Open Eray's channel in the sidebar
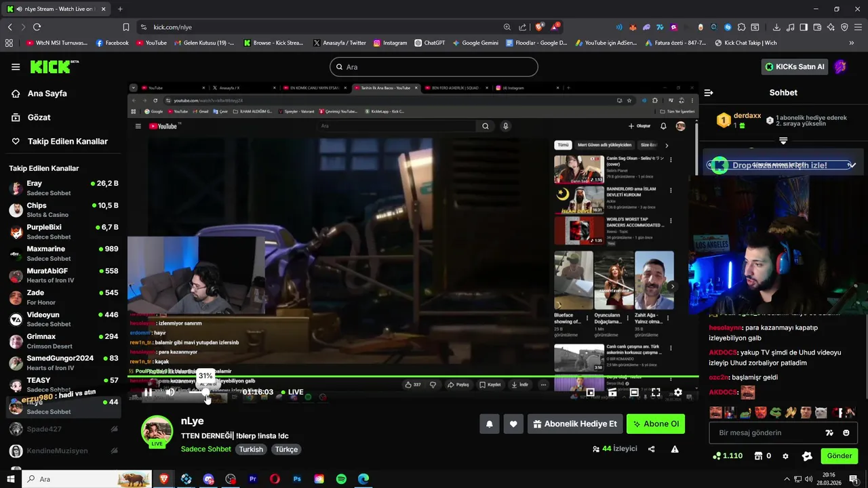The image size is (868, 488). click(x=64, y=188)
